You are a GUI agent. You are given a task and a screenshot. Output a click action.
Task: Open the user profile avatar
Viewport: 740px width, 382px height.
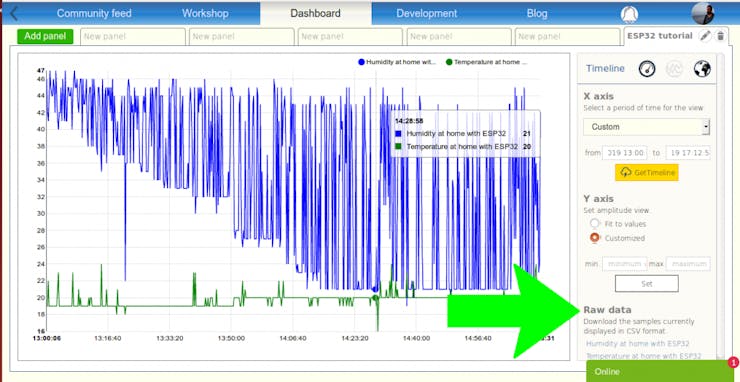[x=703, y=13]
